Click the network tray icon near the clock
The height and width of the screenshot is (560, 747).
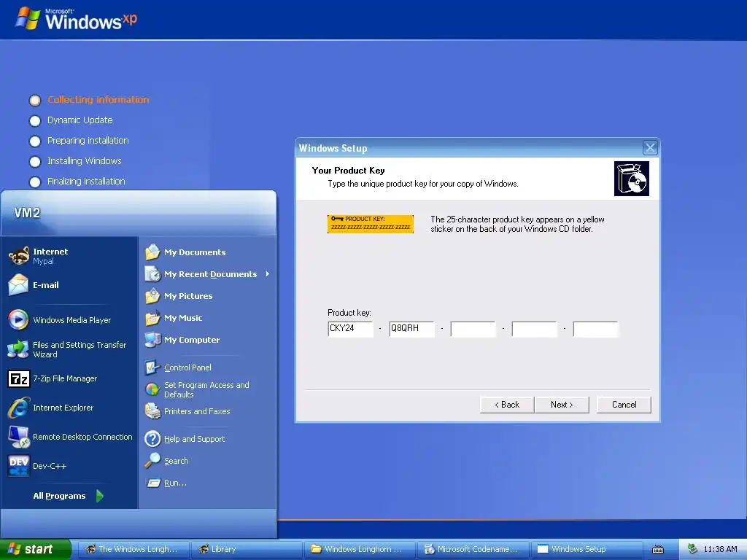(693, 549)
